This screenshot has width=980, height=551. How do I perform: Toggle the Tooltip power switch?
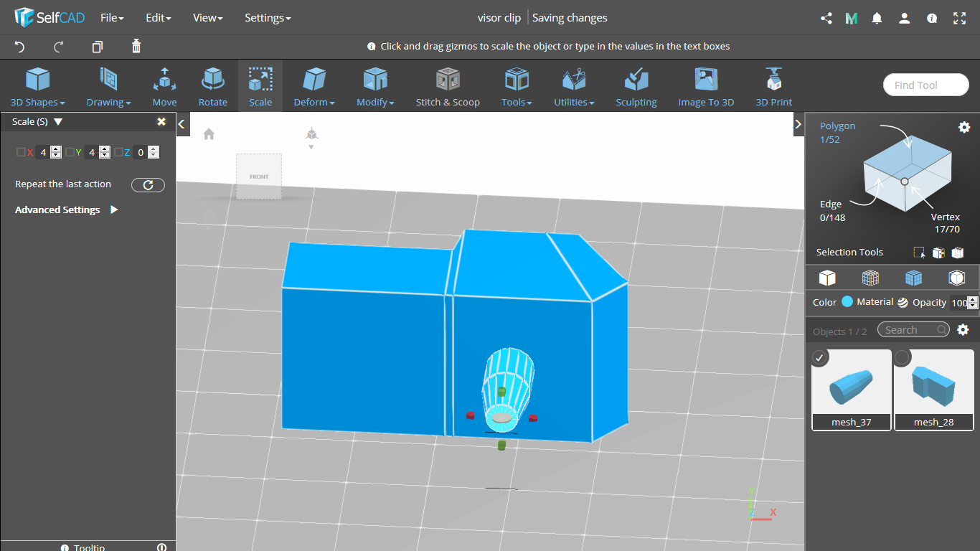click(161, 547)
